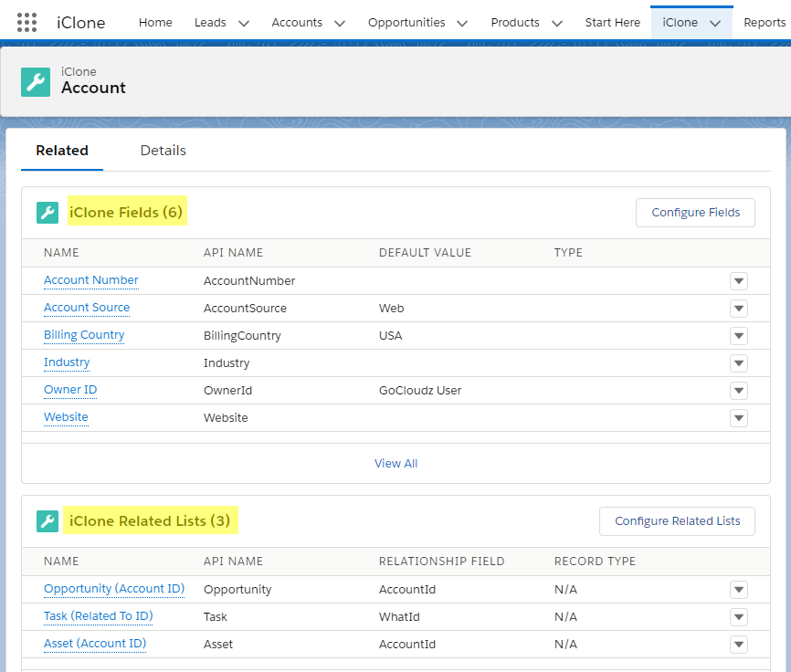Click the Type column header
Screen dimensions: 791x672
[x=568, y=253]
